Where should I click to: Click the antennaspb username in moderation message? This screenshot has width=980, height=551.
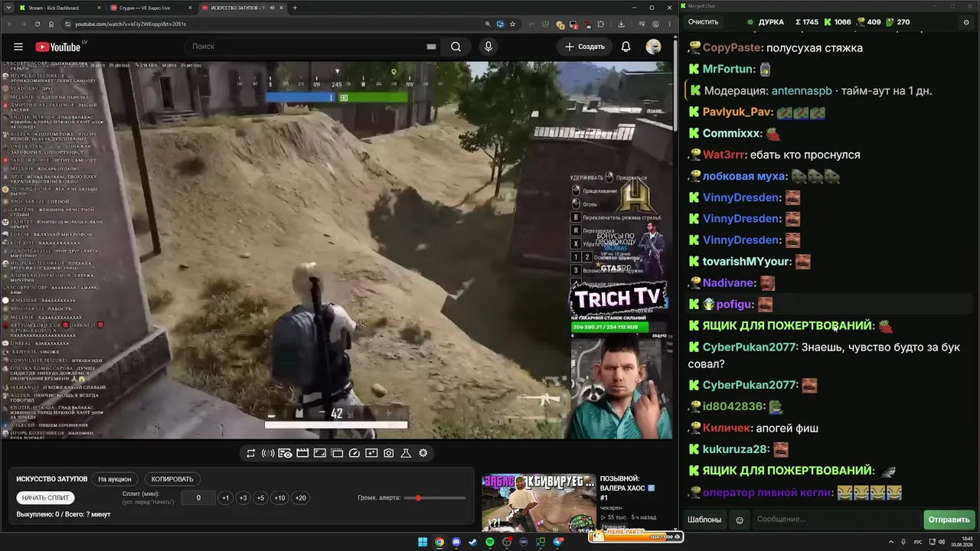click(x=802, y=90)
